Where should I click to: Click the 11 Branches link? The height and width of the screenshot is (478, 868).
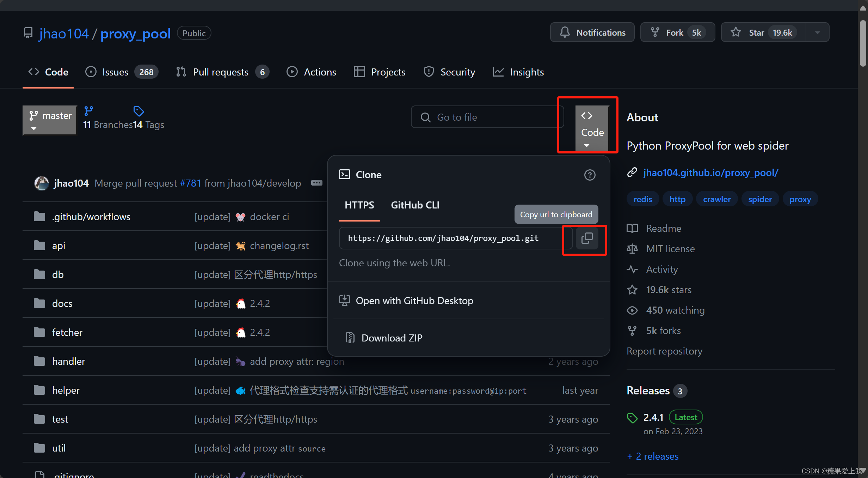108,125
